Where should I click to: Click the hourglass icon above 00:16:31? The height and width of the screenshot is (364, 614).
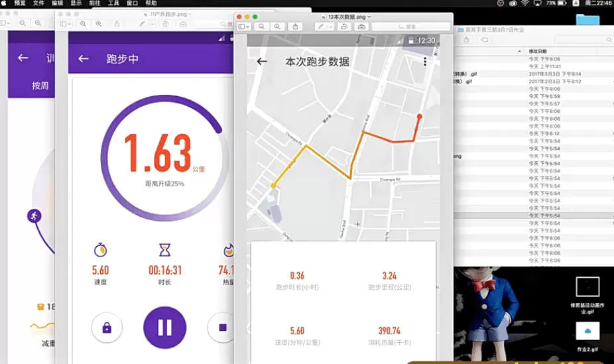(x=165, y=250)
